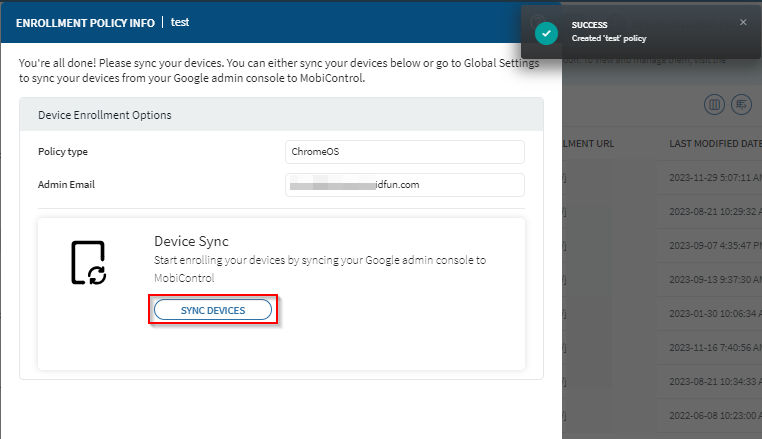
Task: Click the rightmost list icon above the table
Action: pyautogui.click(x=742, y=104)
